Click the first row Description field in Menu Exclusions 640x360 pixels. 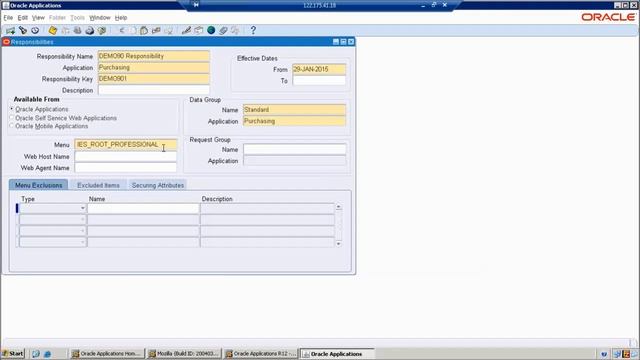click(x=267, y=209)
